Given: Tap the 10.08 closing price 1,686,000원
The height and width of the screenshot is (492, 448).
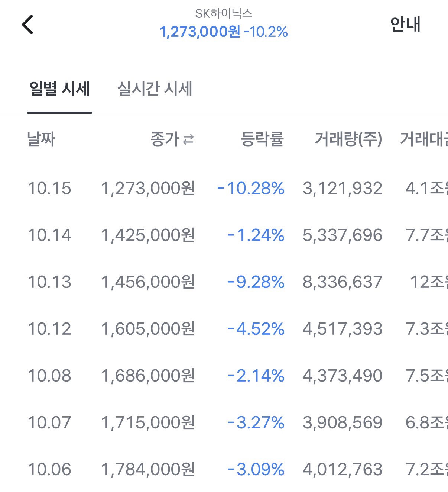Looking at the screenshot, I should coord(148,376).
